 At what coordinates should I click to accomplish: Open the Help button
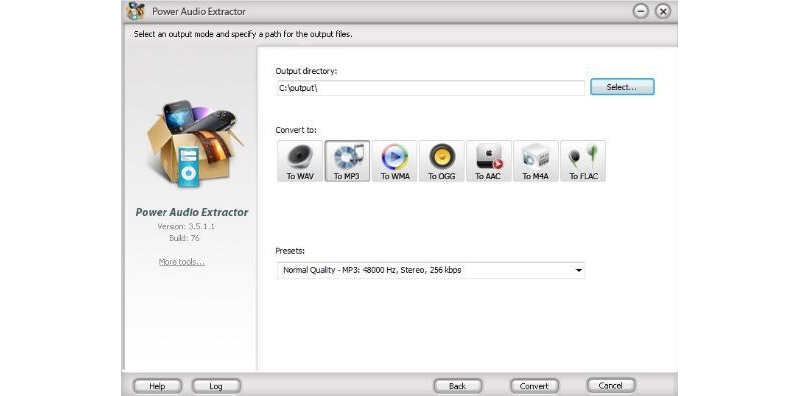157,386
